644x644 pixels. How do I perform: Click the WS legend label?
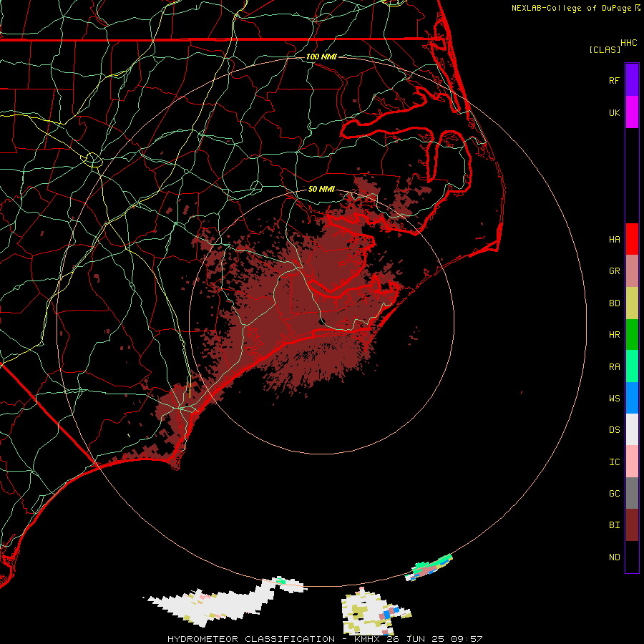(x=614, y=399)
